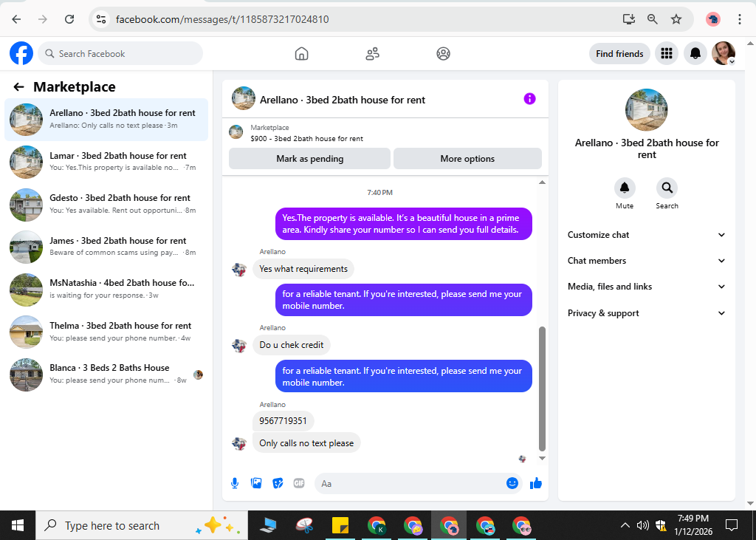The width and height of the screenshot is (756, 540).
Task: Click message "Only calls no text please"
Action: click(x=306, y=443)
